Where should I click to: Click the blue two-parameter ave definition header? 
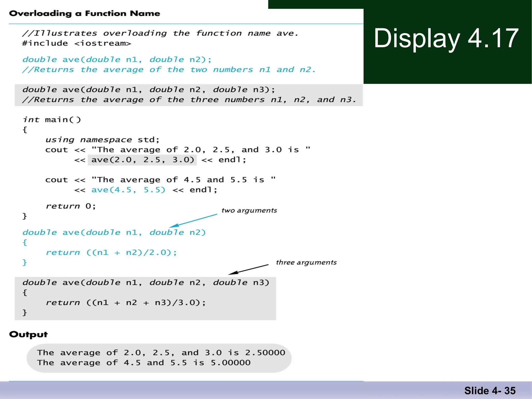(x=114, y=232)
